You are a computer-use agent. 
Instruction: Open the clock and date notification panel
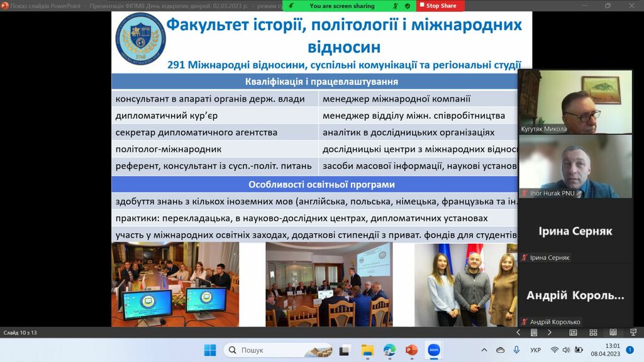(x=605, y=350)
